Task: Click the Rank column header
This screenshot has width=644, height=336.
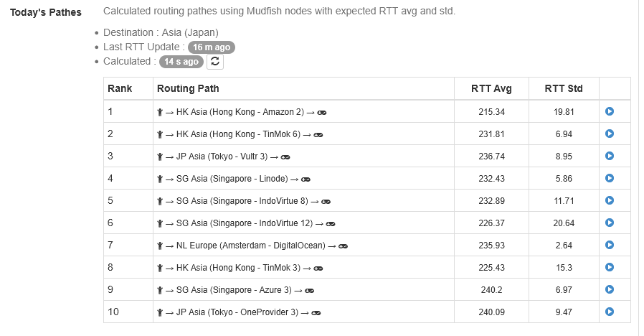Action: [120, 89]
